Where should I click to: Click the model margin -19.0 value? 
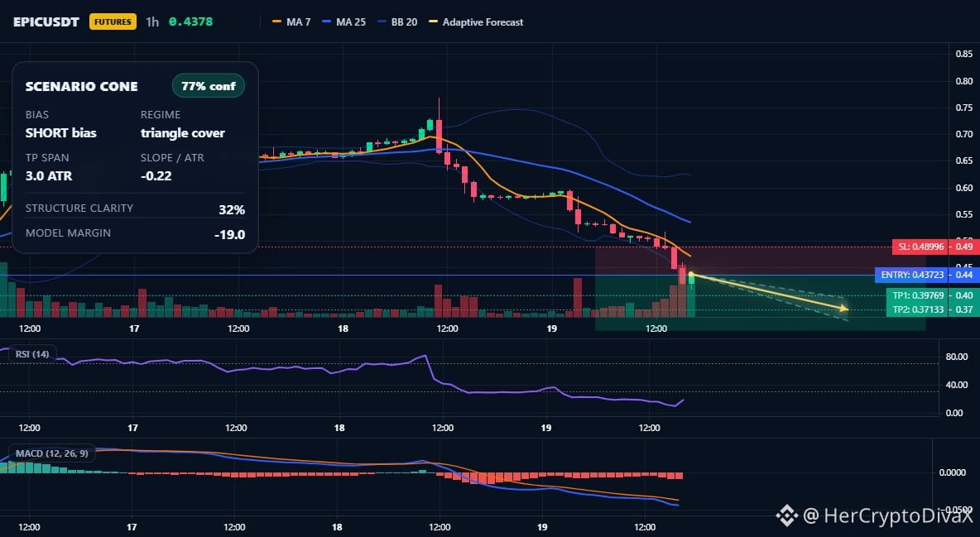(x=229, y=234)
